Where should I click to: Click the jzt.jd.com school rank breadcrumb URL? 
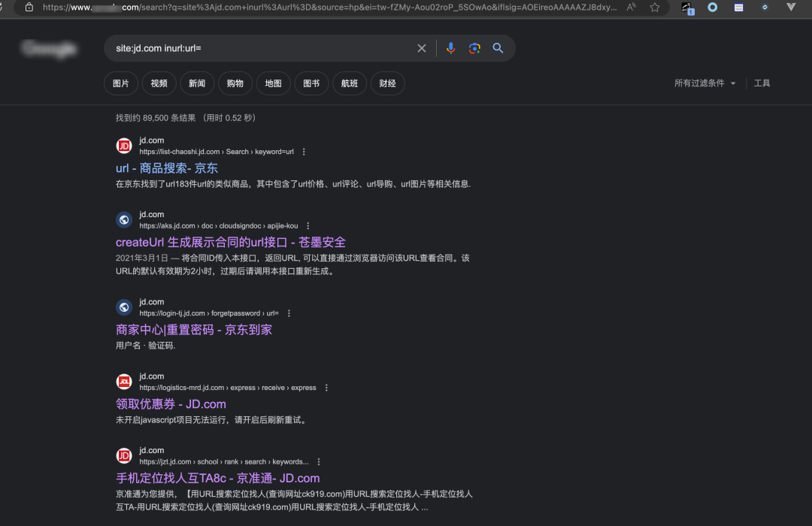pyautogui.click(x=224, y=462)
